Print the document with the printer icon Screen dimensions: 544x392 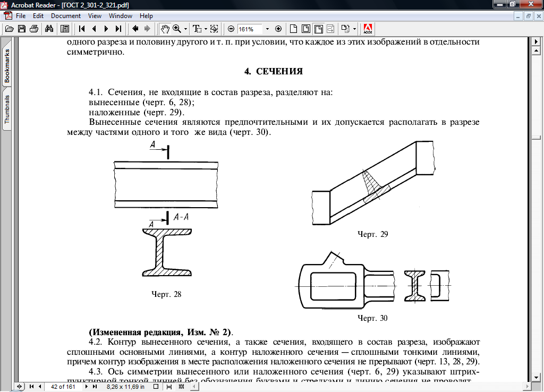[33, 29]
